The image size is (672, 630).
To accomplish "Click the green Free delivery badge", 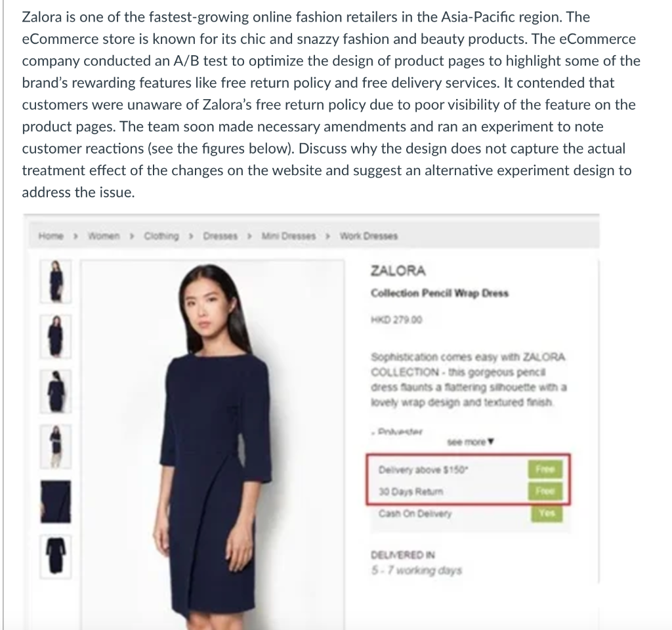I will 545,469.
